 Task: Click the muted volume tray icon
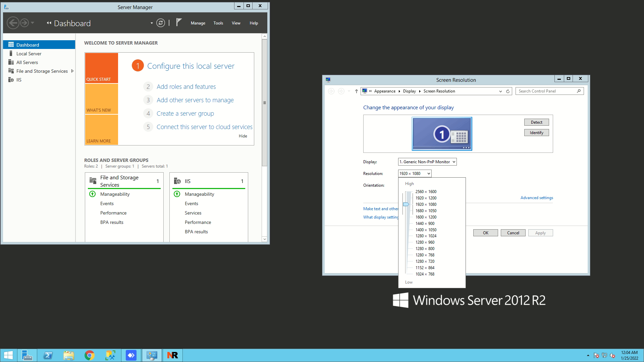coord(612,355)
